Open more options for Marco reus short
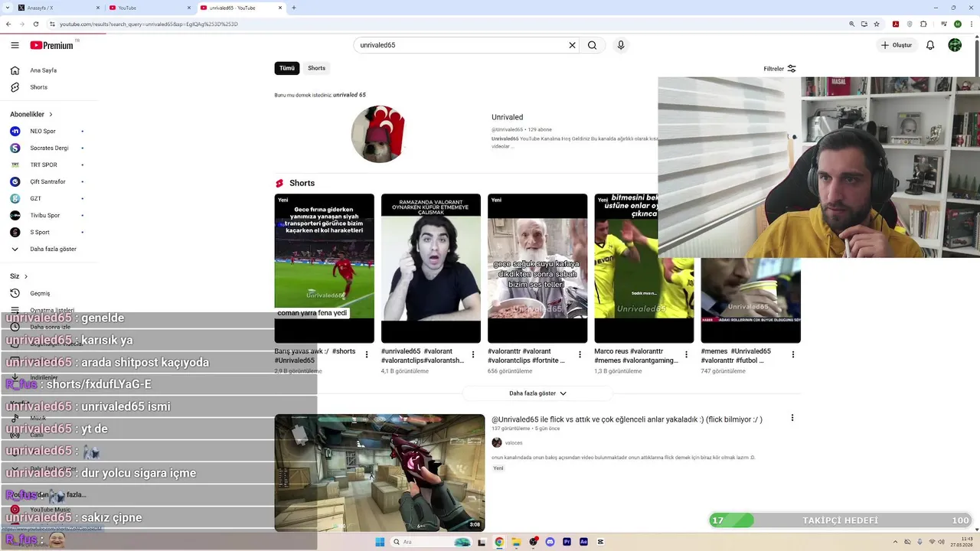 (x=687, y=354)
